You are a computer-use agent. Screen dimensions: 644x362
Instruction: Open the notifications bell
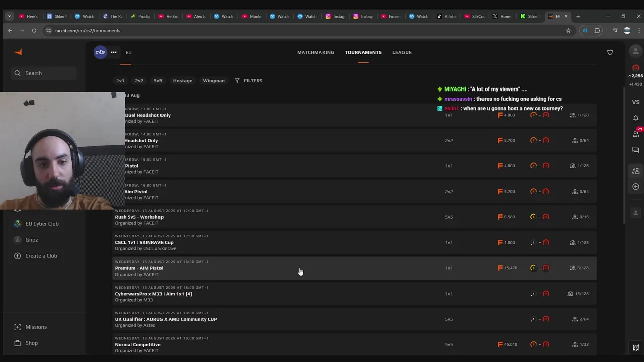pyautogui.click(x=636, y=118)
